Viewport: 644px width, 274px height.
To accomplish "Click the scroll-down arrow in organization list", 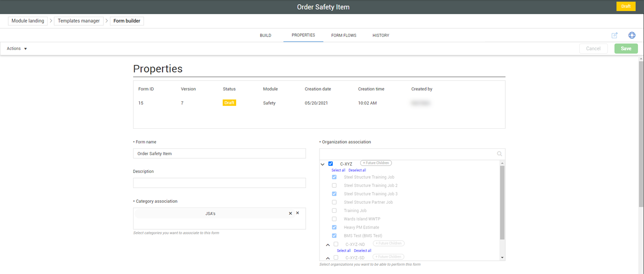I will tap(502, 257).
